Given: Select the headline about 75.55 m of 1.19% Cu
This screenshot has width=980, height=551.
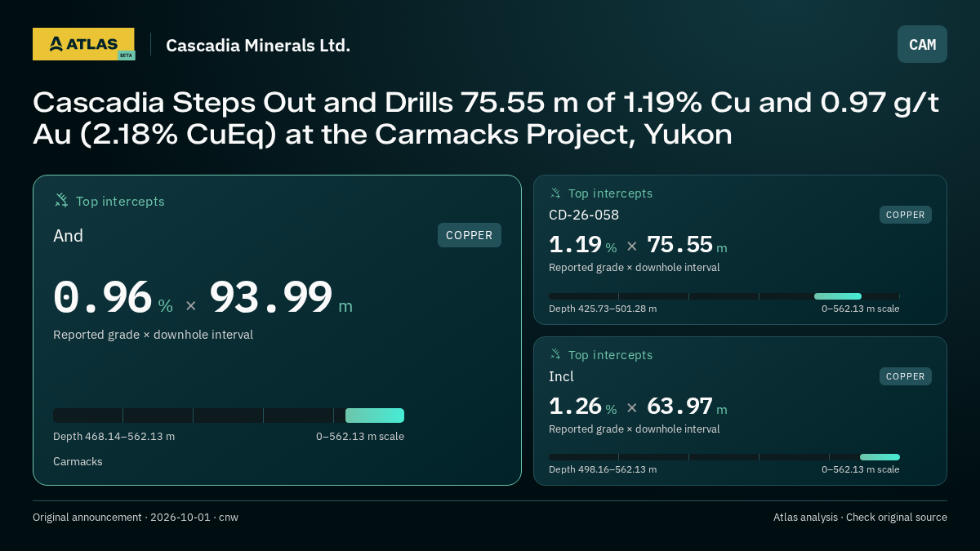Looking at the screenshot, I should (486, 118).
